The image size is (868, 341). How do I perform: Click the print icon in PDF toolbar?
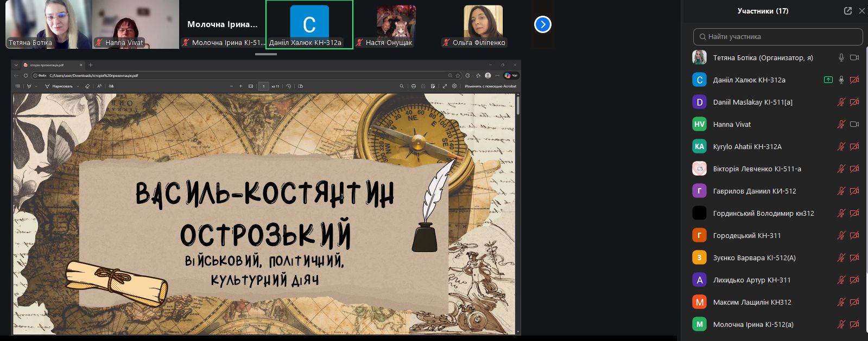coord(414,86)
